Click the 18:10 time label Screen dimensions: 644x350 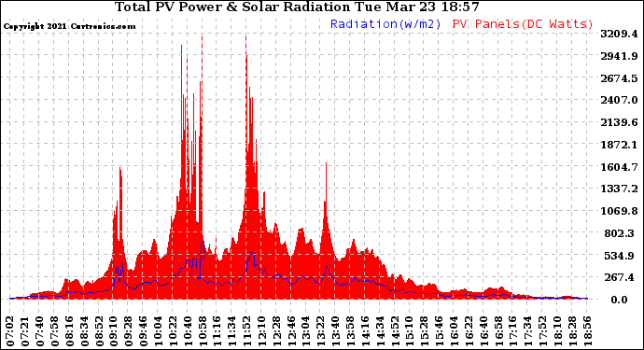(x=558, y=331)
